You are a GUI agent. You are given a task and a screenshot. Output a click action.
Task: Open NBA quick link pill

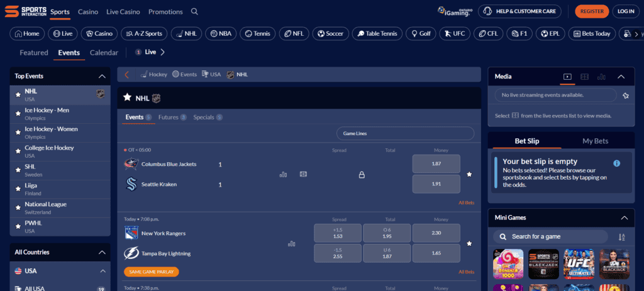coord(221,34)
